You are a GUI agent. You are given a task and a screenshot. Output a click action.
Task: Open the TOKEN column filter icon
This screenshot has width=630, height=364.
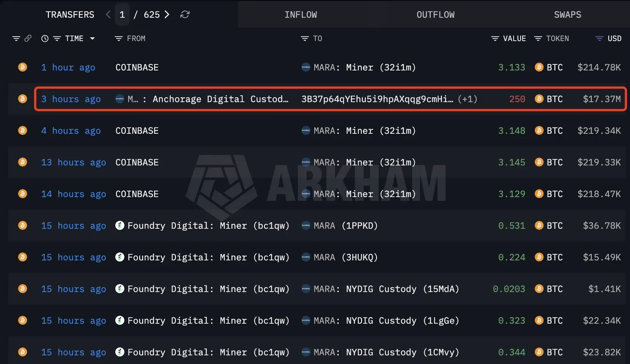point(538,38)
